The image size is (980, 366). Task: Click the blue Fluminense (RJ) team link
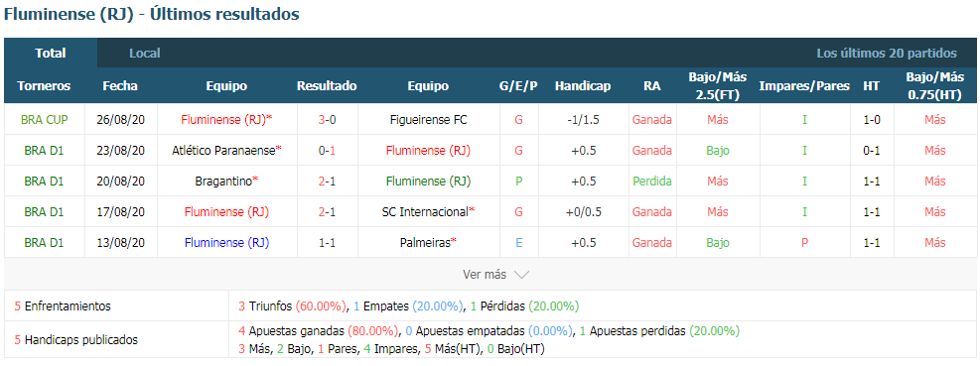tap(226, 242)
